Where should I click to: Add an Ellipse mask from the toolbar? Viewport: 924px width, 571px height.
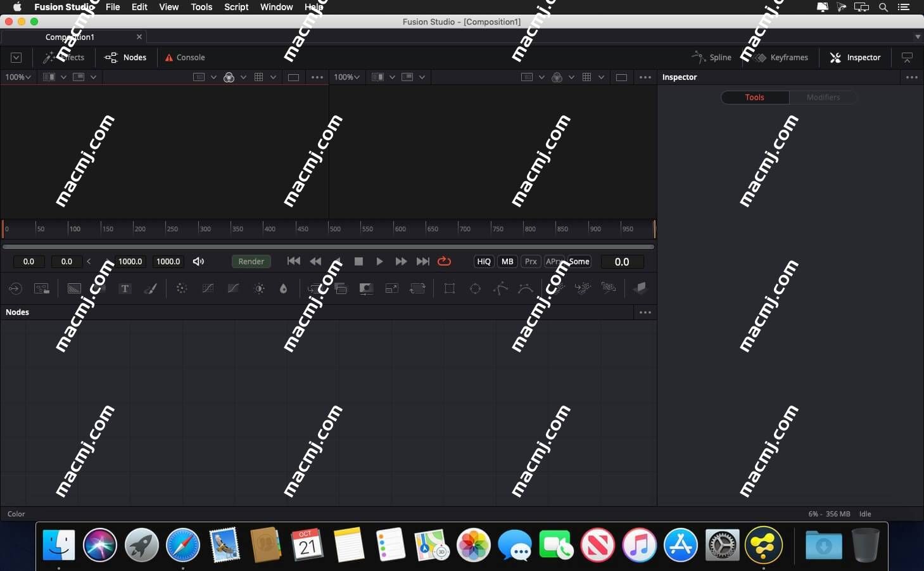[x=475, y=288]
